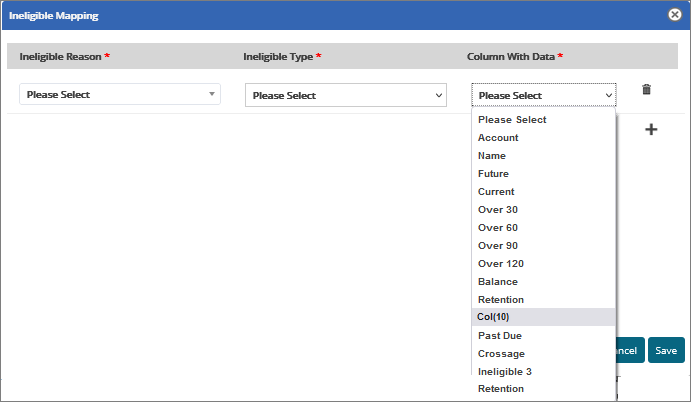
Task: Select Balance from column options
Action: (498, 282)
